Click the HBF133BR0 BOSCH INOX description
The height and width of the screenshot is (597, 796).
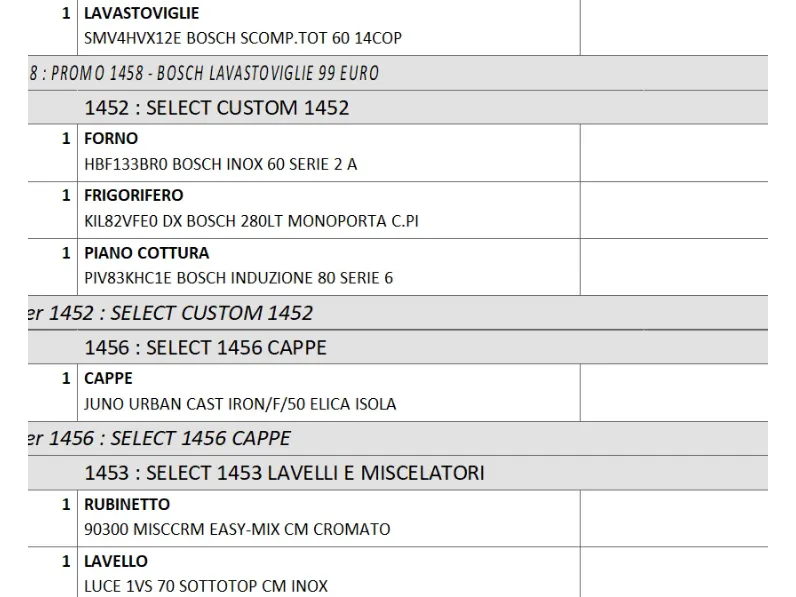tap(221, 164)
